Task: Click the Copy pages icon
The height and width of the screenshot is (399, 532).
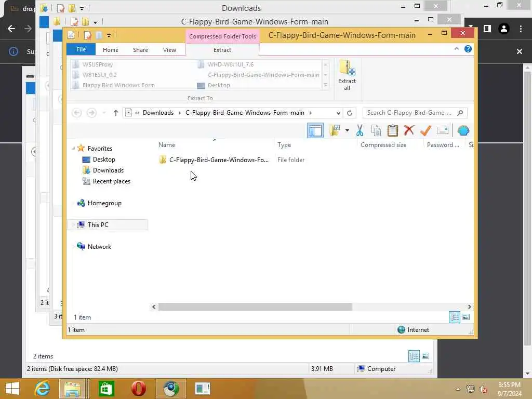Action: click(376, 130)
